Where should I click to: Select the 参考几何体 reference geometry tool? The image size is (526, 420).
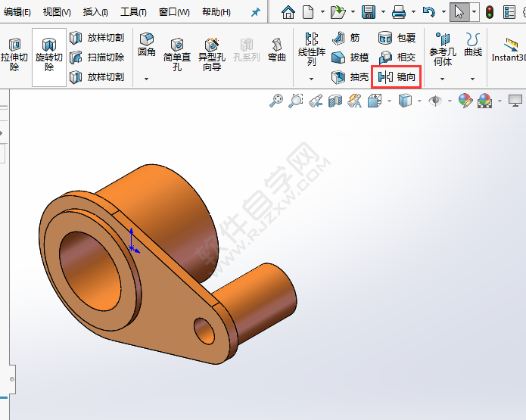tap(443, 49)
